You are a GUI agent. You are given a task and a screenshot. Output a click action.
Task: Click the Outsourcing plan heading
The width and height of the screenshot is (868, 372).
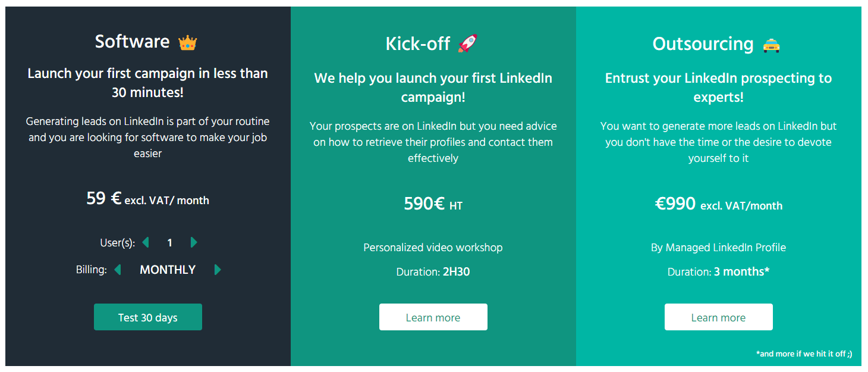(703, 44)
